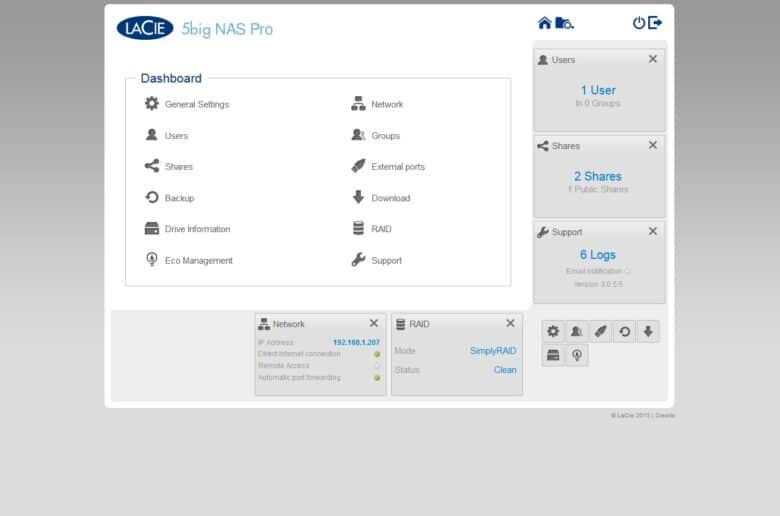780x516 pixels.
Task: Open Eco Management from the Dashboard list
Action: pyautogui.click(x=189, y=260)
